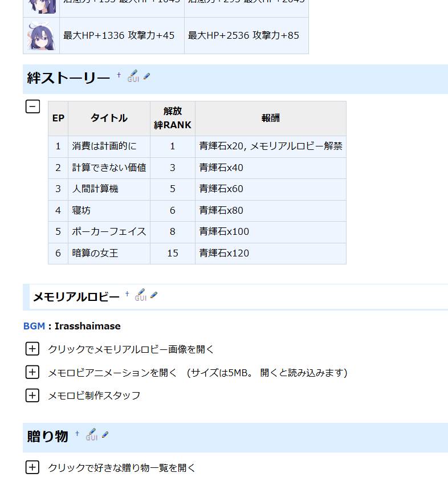The height and width of the screenshot is (481, 448).
Task: Select episode title 計算できない価値
Action: tap(109, 168)
